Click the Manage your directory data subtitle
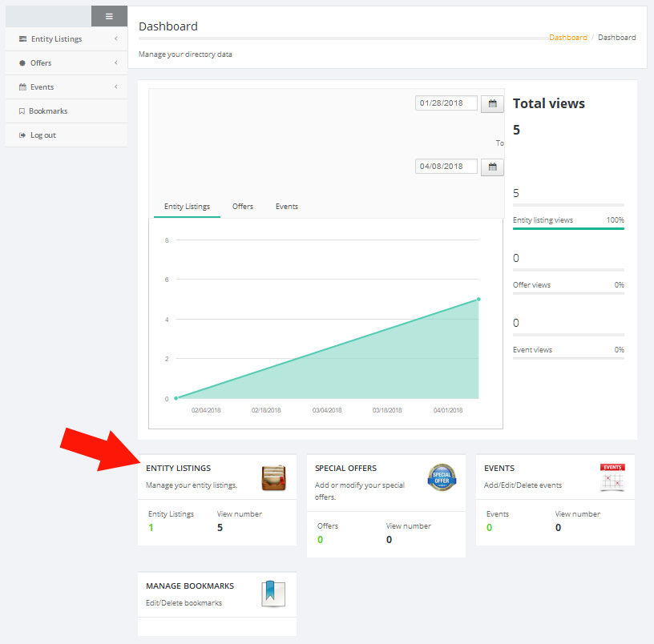This screenshot has height=644, width=654. click(x=185, y=54)
